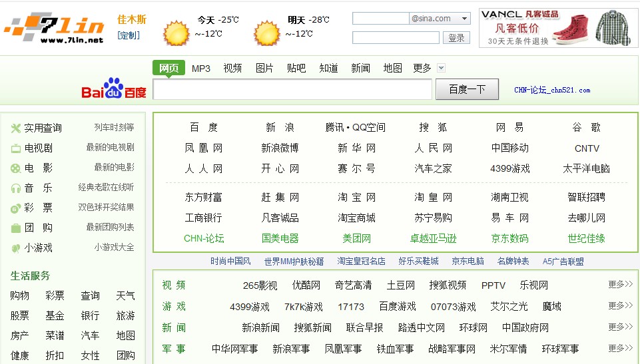640x364 pixels.
Task: Click today's sun weather icon
Action: 176,33
